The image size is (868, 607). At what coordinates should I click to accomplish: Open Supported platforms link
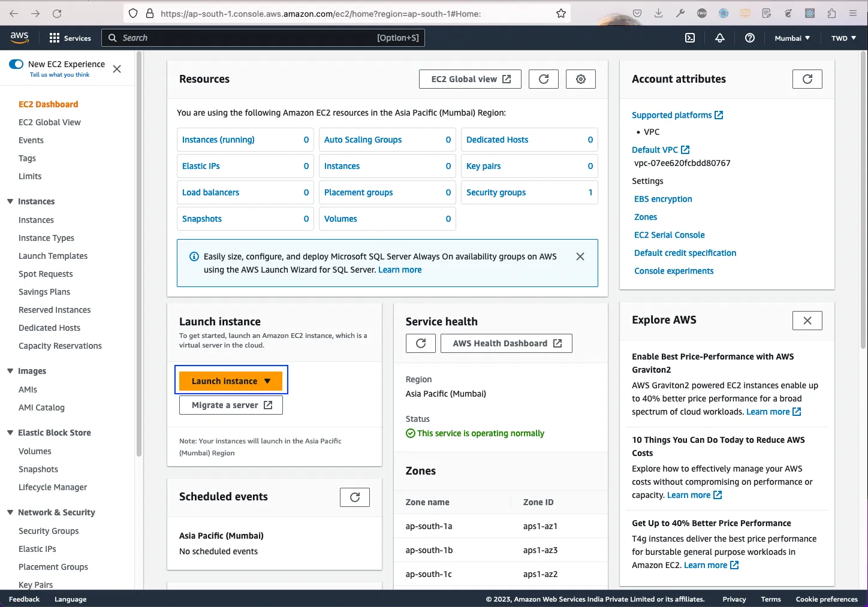pos(677,115)
